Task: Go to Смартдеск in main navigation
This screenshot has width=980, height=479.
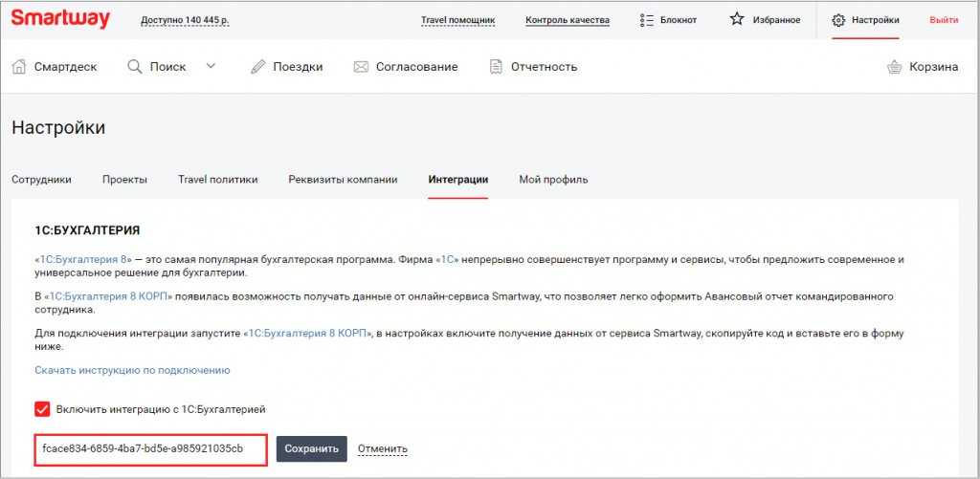Action: click(x=66, y=67)
